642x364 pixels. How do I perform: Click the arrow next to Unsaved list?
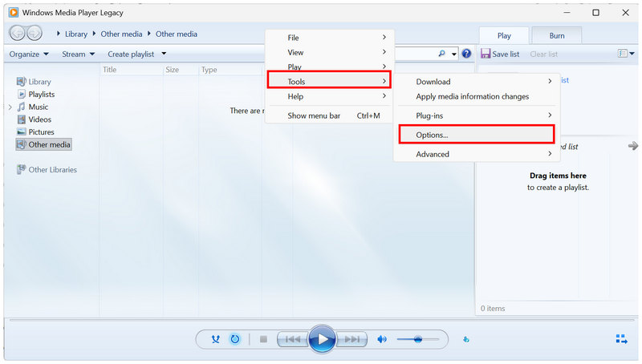(633, 146)
